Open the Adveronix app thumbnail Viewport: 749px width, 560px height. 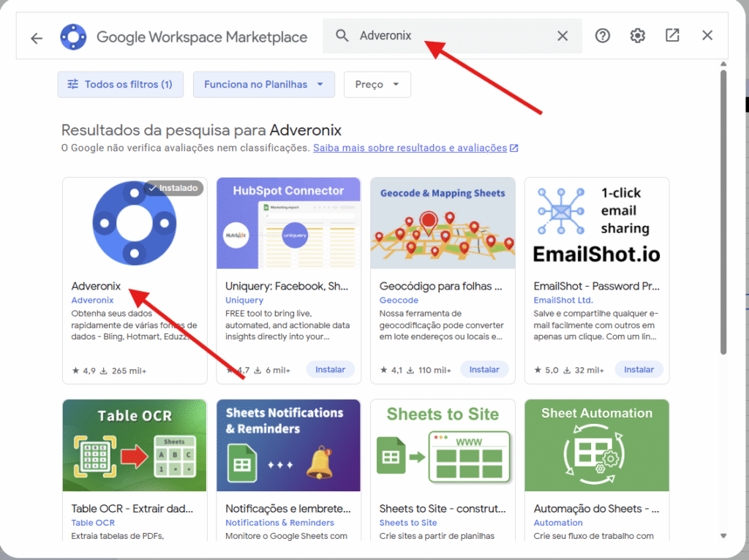coord(135,223)
